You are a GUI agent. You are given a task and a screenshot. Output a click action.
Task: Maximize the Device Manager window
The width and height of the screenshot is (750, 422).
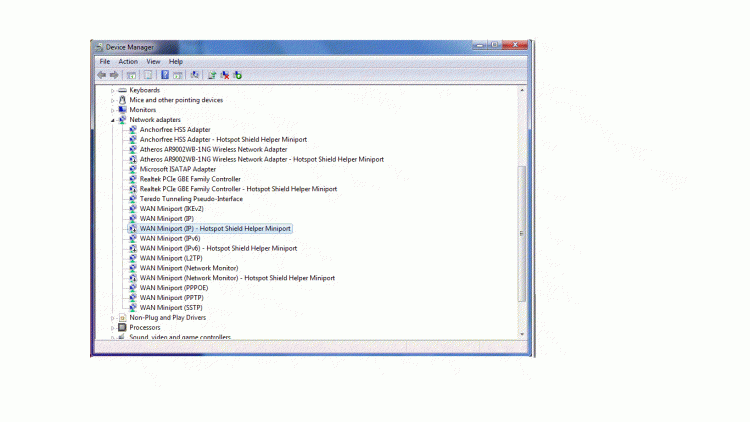(494, 45)
